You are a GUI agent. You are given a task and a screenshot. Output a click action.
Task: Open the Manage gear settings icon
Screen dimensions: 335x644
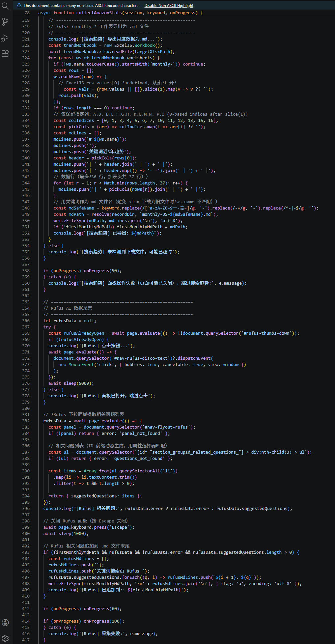(5, 638)
